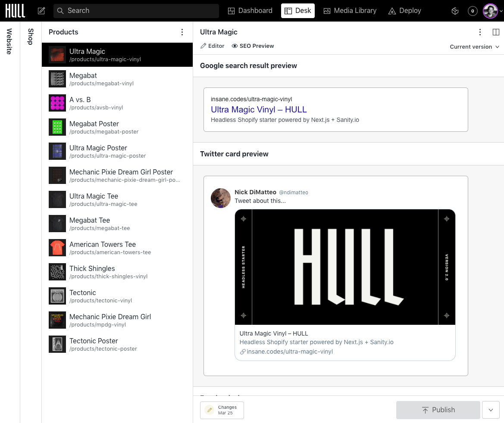504x423 pixels.
Task: Open the Changes Mar 25 review panel
Action: pos(222,410)
